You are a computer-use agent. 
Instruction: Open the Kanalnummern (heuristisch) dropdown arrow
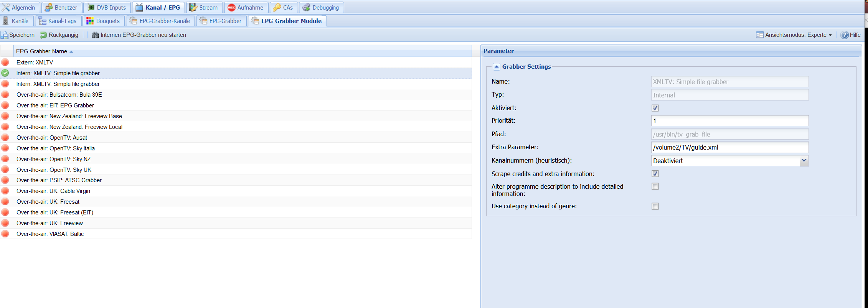point(804,161)
